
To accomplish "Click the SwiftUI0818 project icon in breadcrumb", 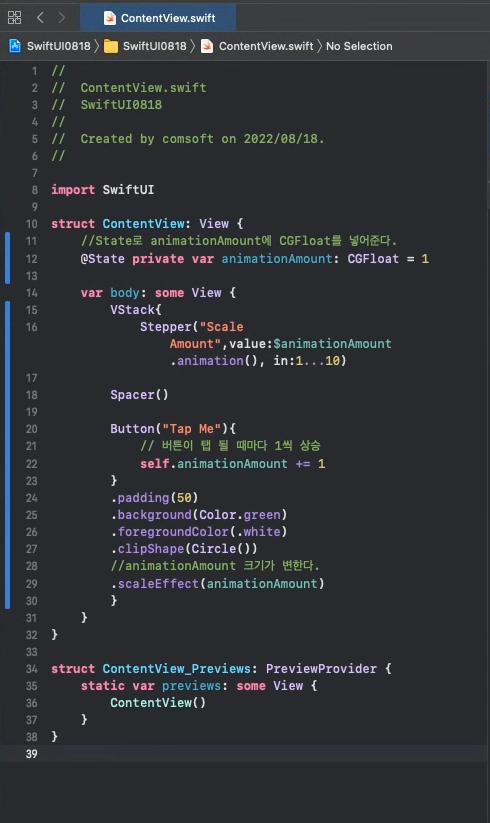I will [x=15, y=46].
